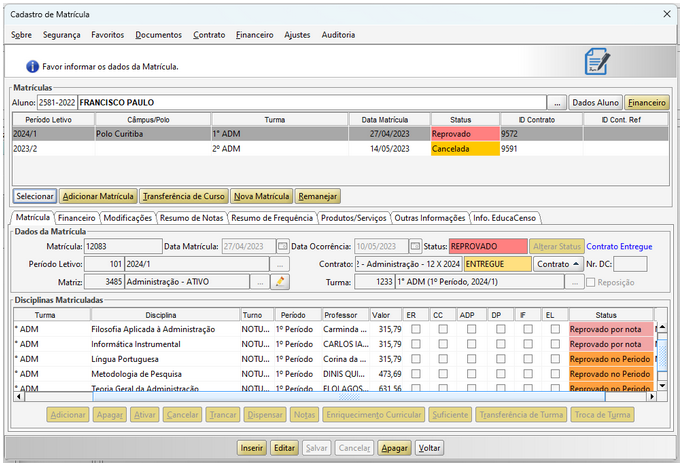The height and width of the screenshot is (463, 681).
Task: Click the Voltar button
Action: pyautogui.click(x=429, y=448)
